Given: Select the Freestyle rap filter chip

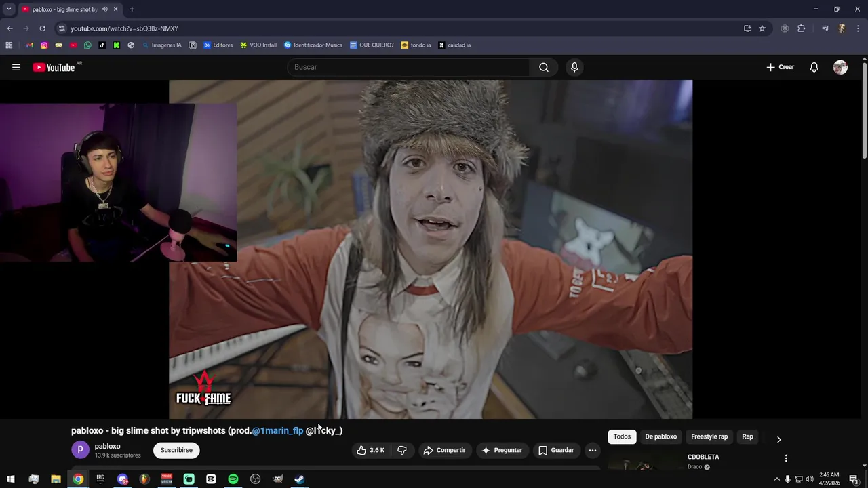Looking at the screenshot, I should (709, 436).
